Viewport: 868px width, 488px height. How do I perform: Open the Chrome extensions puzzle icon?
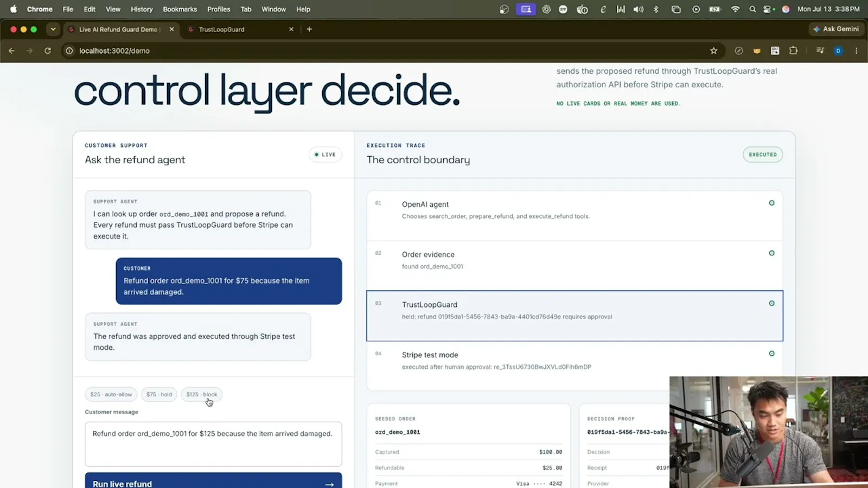(x=793, y=50)
